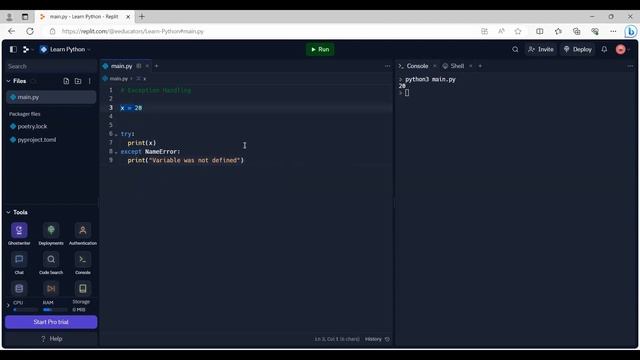Run the program with Run button
The image size is (640, 360).
(x=320, y=49)
